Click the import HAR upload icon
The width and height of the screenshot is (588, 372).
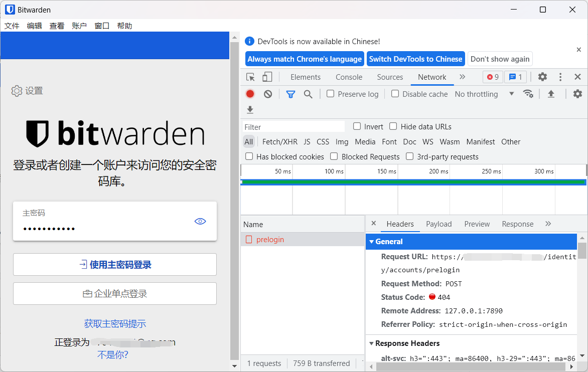pos(551,94)
